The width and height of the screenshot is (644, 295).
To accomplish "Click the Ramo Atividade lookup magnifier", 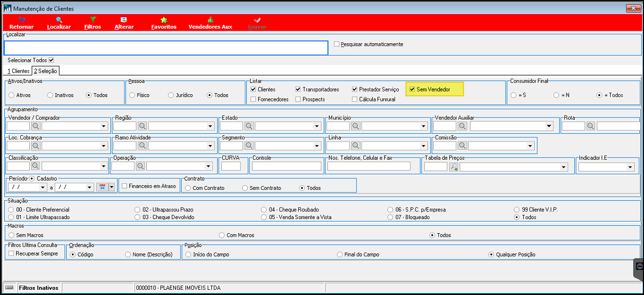I will (142, 146).
